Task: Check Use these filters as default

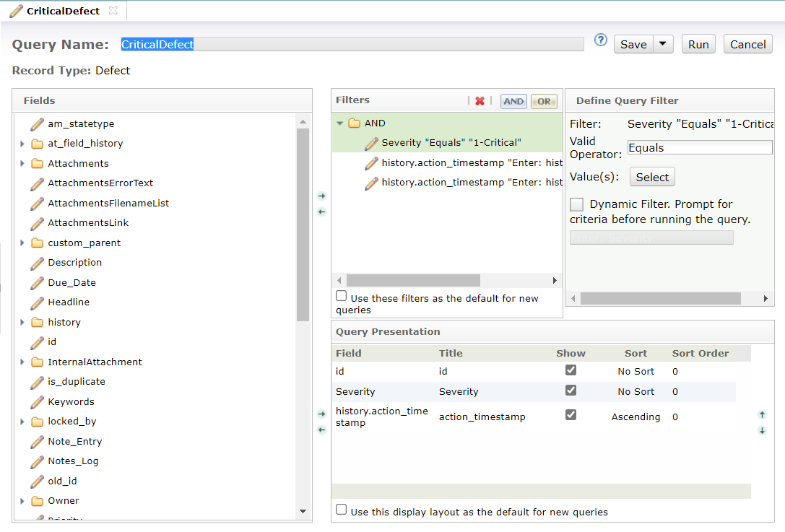Action: [341, 296]
